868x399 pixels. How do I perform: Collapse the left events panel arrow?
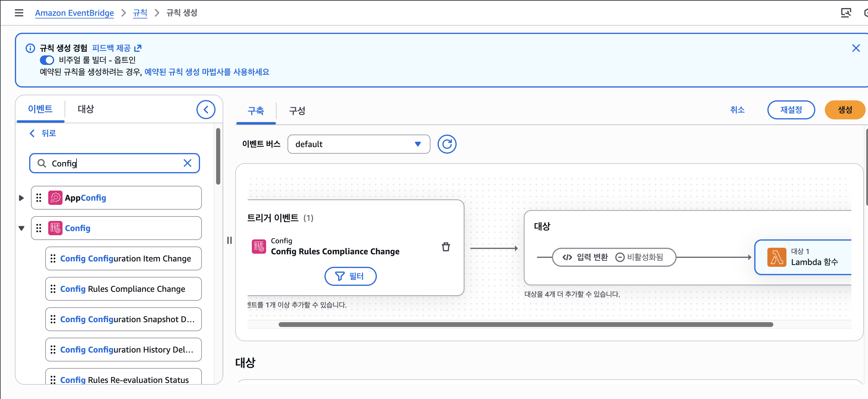tap(206, 110)
